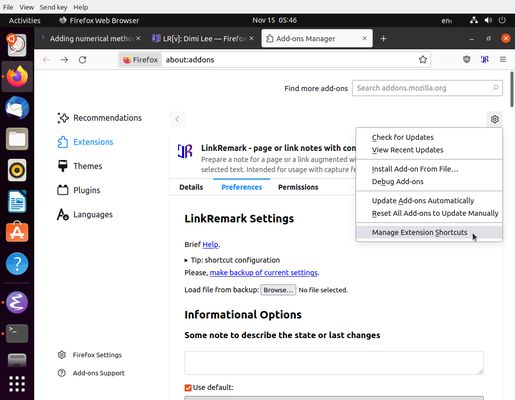Switch to the Details tab

(x=191, y=187)
